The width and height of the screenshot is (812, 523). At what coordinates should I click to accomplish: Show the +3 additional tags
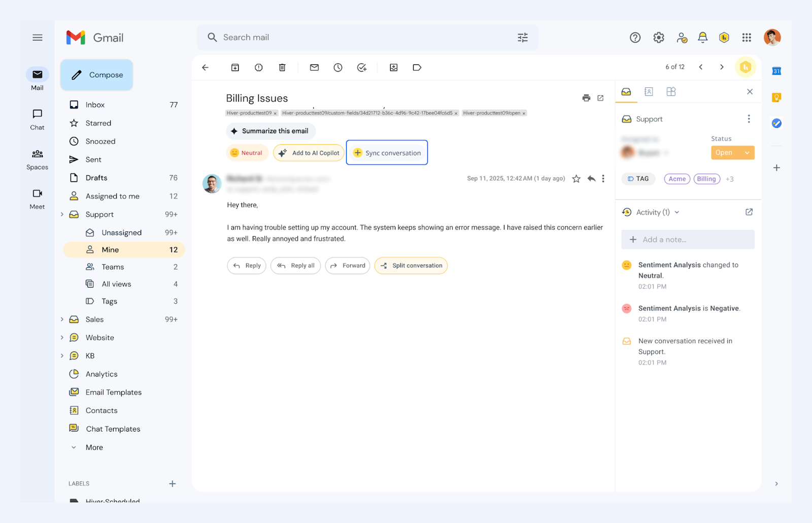729,179
